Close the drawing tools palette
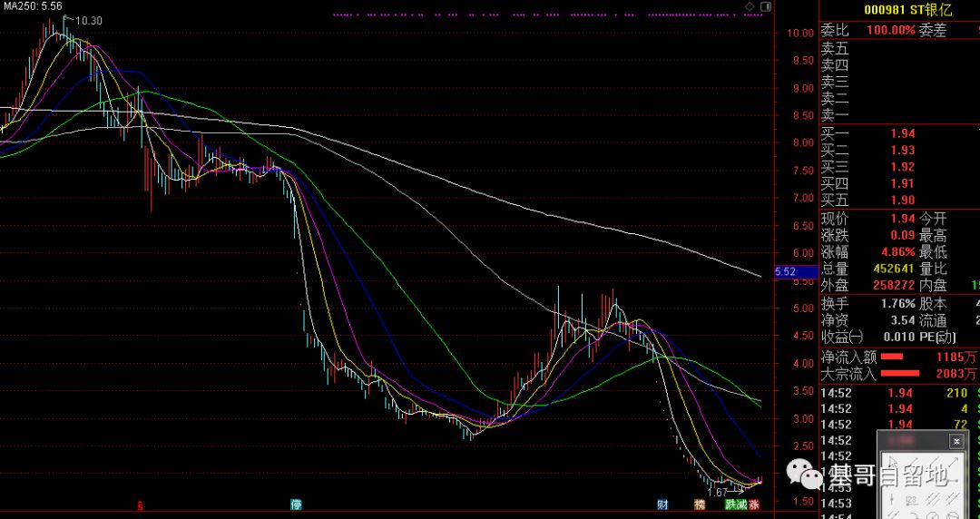 pyautogui.click(x=957, y=442)
